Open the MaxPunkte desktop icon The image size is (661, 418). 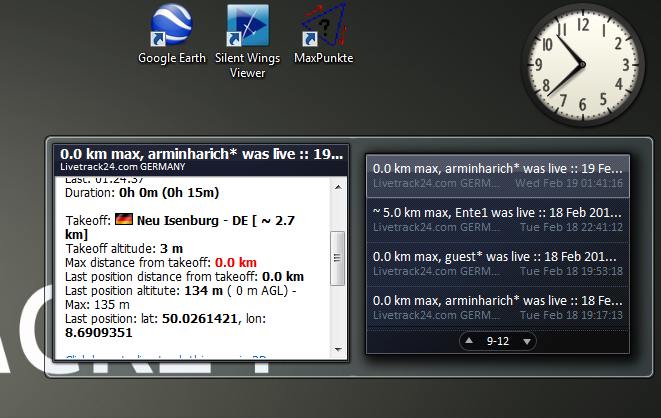tap(322, 28)
